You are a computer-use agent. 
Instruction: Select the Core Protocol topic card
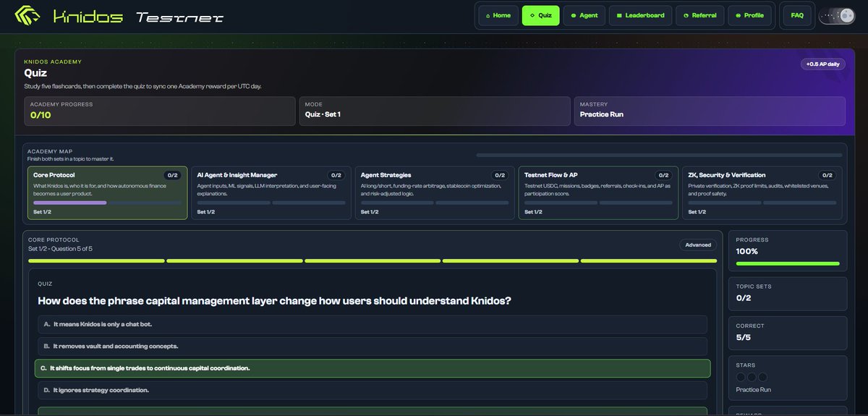[x=108, y=193]
